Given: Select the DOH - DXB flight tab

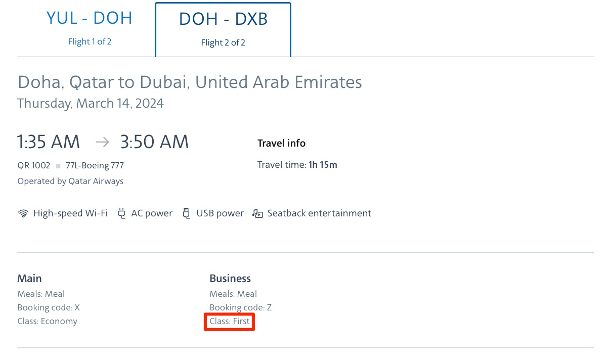Looking at the screenshot, I should tap(223, 19).
